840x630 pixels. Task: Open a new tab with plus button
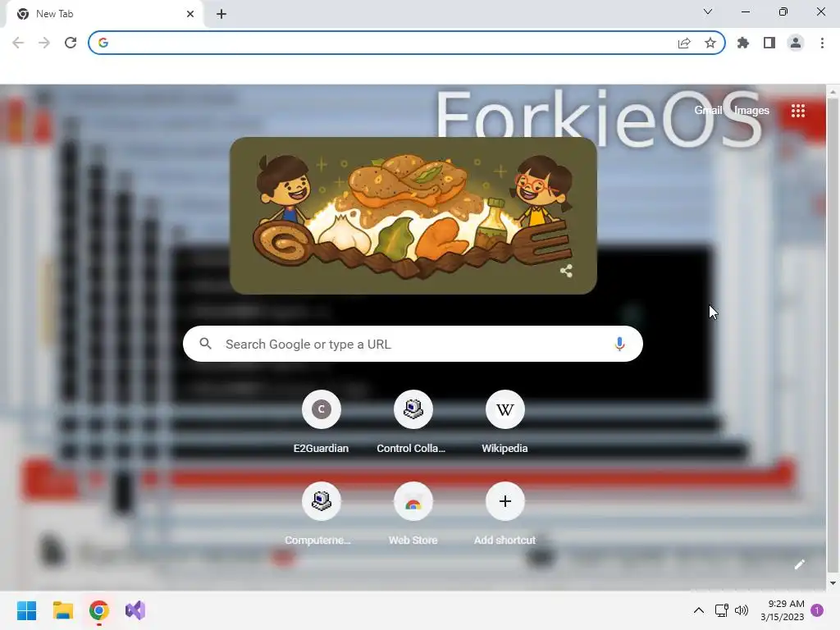pyautogui.click(x=221, y=14)
